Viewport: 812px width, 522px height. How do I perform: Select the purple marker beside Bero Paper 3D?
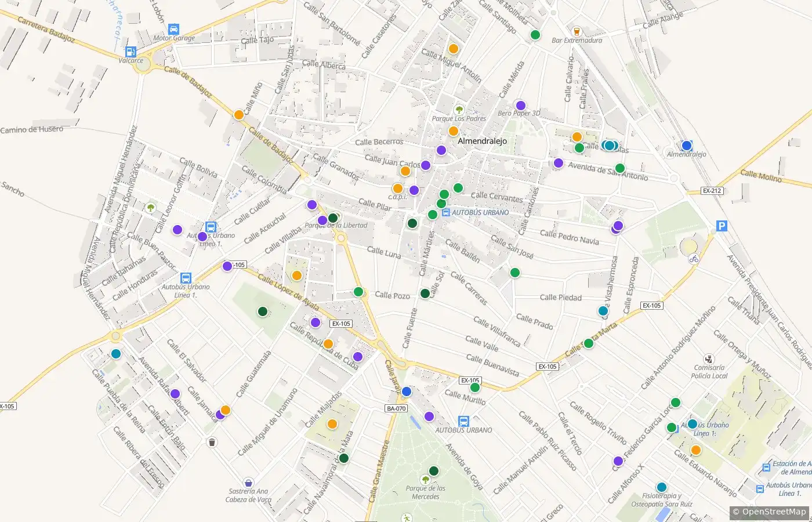tap(520, 106)
